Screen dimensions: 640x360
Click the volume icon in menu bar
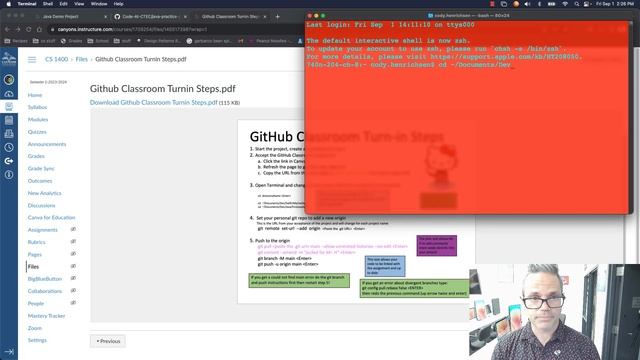tap(527, 4)
